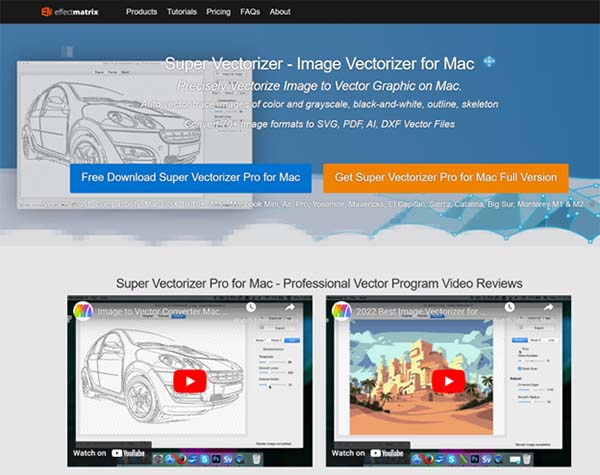Viewport: 600px width, 475px height.
Task: Click Watch later clock on car video
Action: (x=251, y=307)
